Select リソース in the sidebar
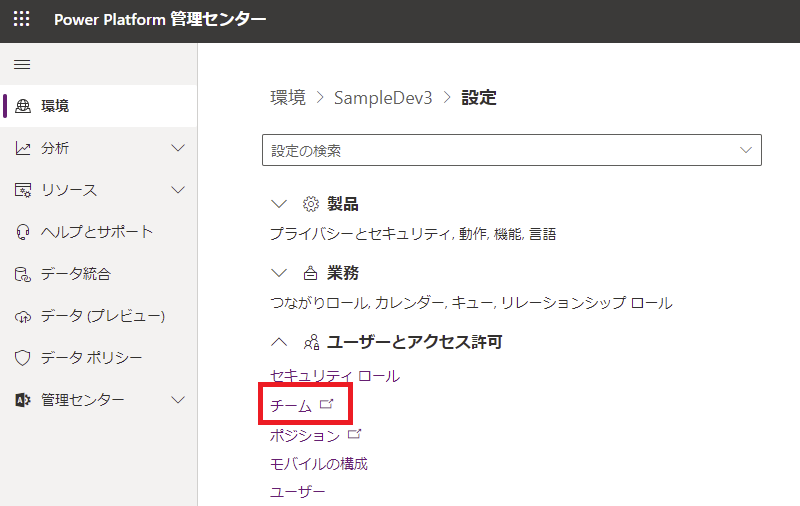The height and width of the screenshot is (506, 800). coord(98,190)
